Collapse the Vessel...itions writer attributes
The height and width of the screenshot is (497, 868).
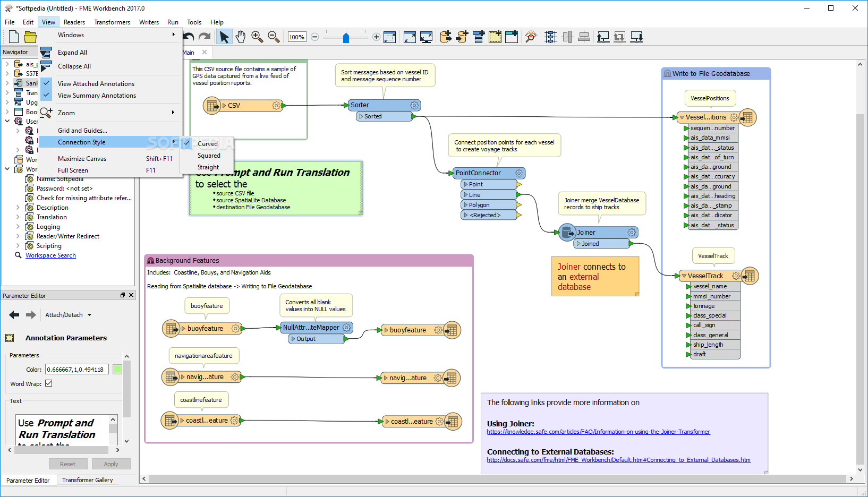682,117
